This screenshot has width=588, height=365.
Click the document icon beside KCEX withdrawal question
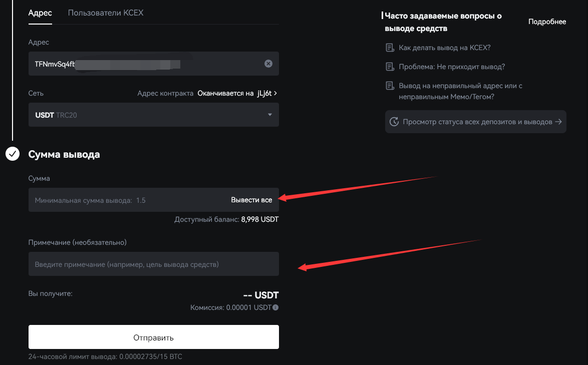coord(390,48)
